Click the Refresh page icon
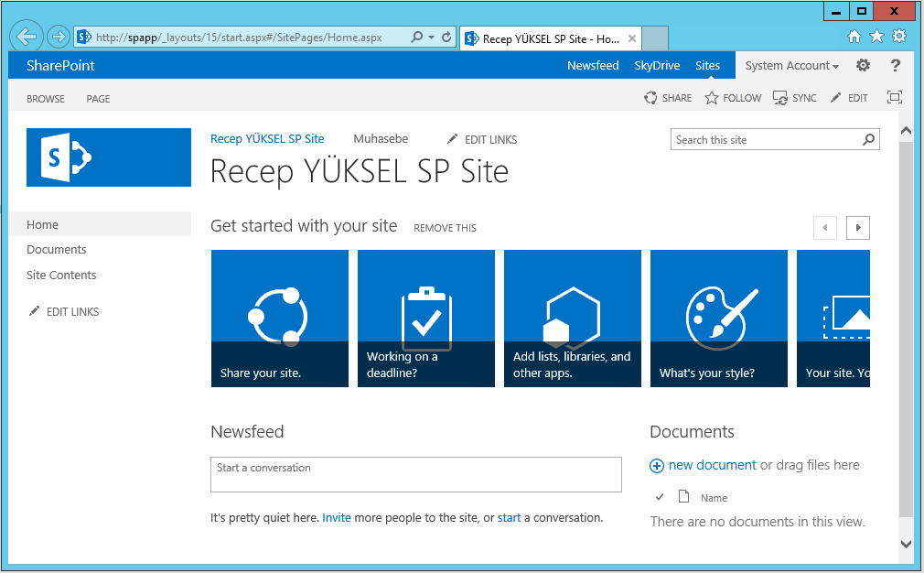This screenshot has width=924, height=573. point(446,38)
